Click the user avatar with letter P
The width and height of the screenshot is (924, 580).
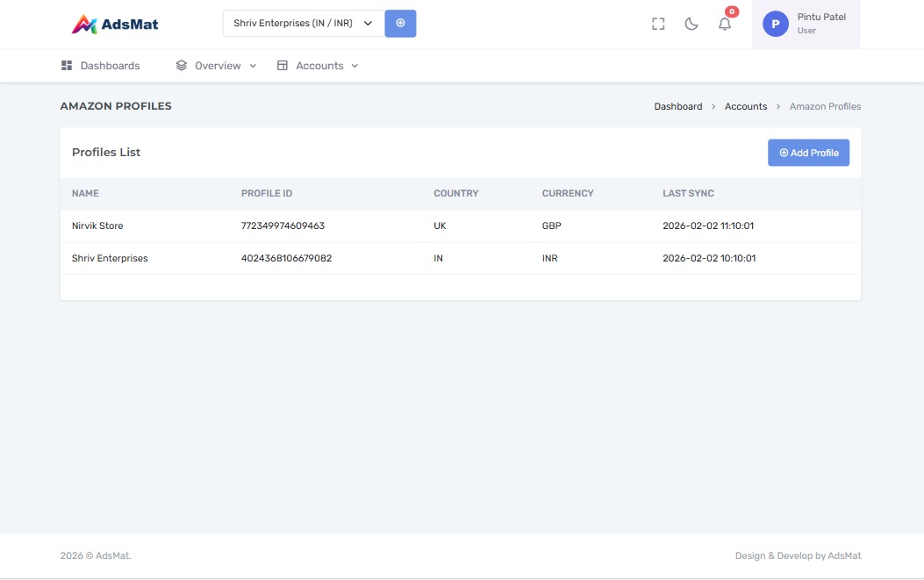776,25
